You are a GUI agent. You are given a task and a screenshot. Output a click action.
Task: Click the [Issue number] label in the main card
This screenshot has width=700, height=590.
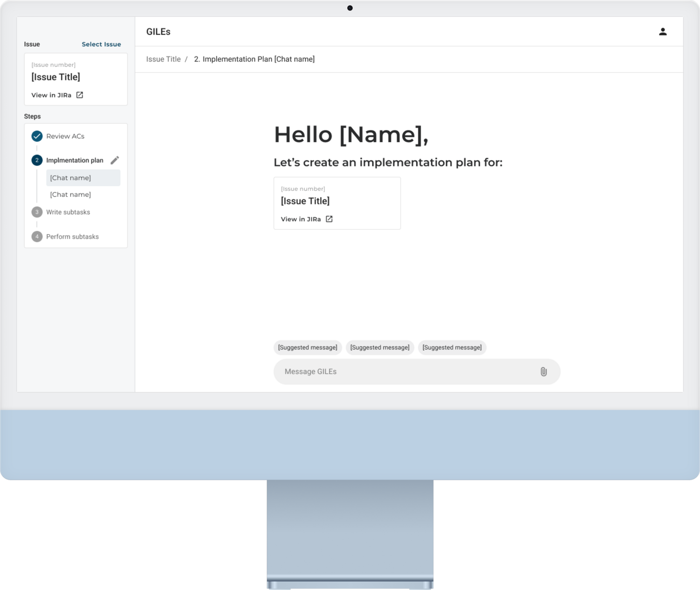point(303,189)
